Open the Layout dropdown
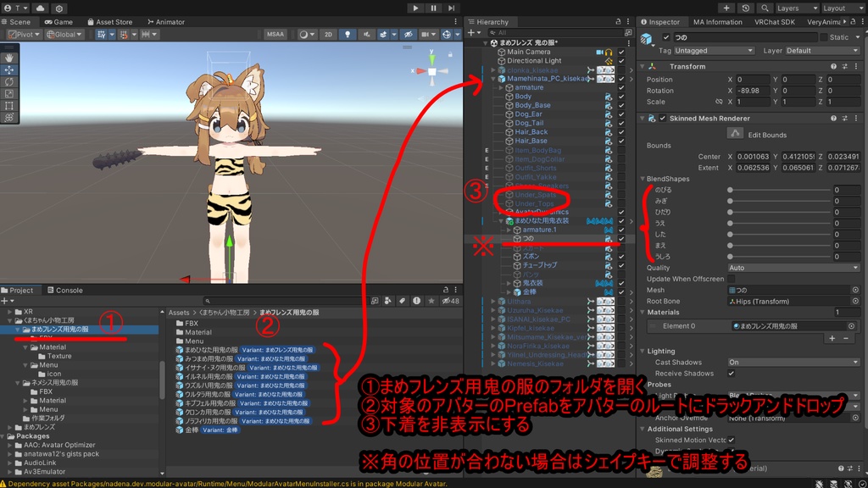Viewport: 868px width, 488px height. coord(843,8)
